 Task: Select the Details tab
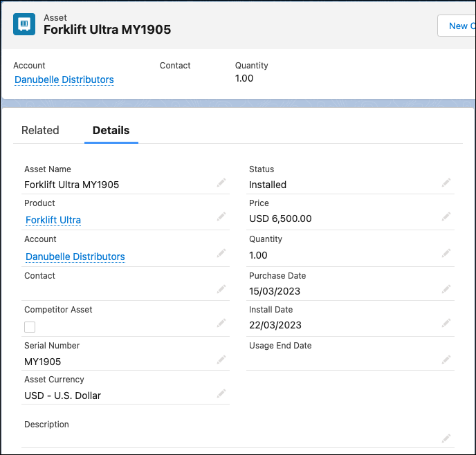coord(111,130)
